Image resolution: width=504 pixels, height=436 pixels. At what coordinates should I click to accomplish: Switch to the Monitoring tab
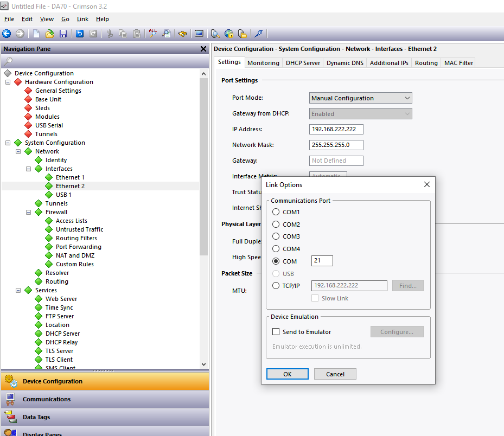263,63
